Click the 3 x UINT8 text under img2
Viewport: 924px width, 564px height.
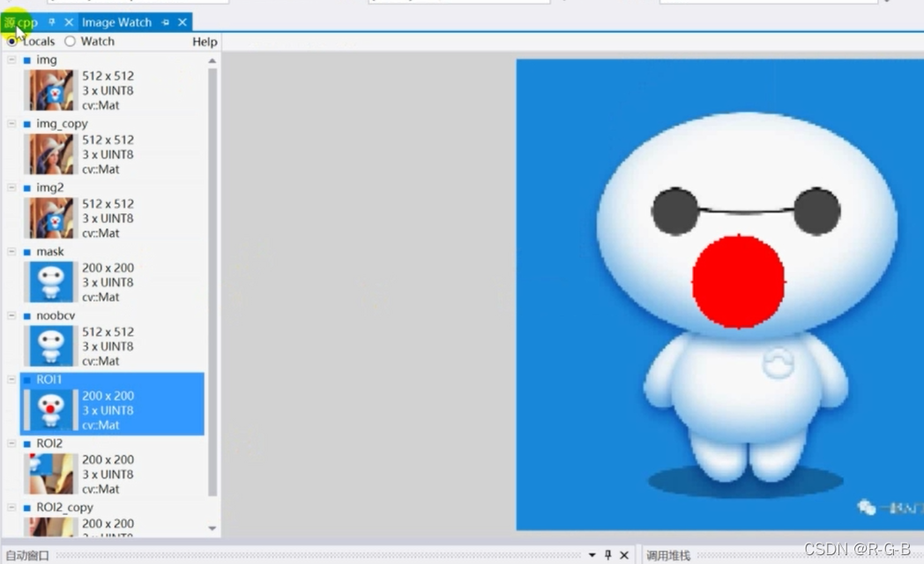[x=108, y=219]
